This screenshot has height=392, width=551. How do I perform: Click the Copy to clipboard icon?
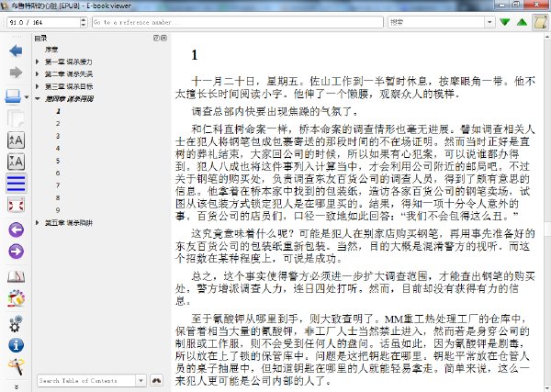coord(16,118)
